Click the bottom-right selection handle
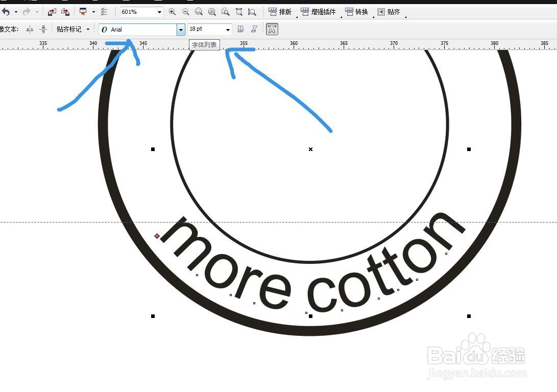 pos(469,316)
